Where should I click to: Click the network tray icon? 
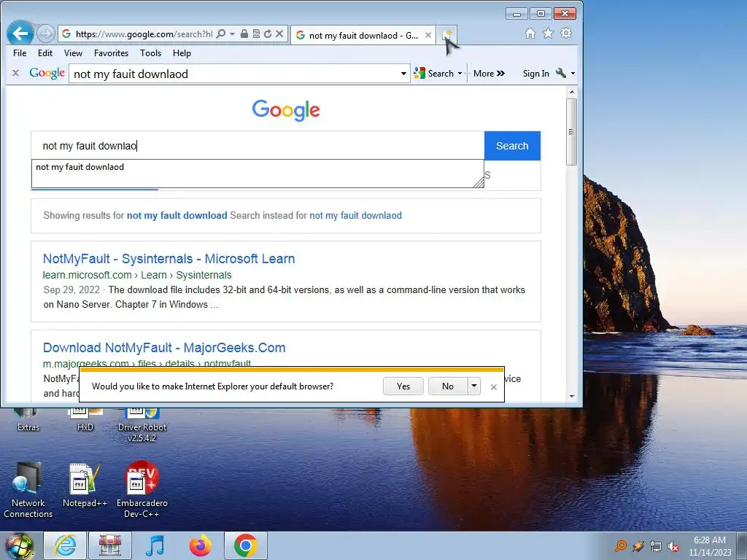coord(656,546)
